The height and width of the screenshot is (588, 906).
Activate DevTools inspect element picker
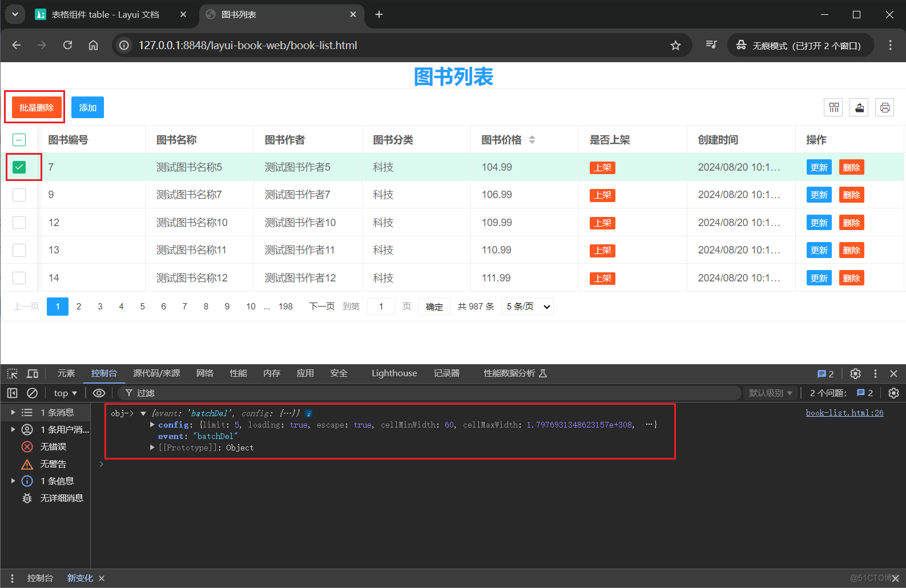pos(13,373)
